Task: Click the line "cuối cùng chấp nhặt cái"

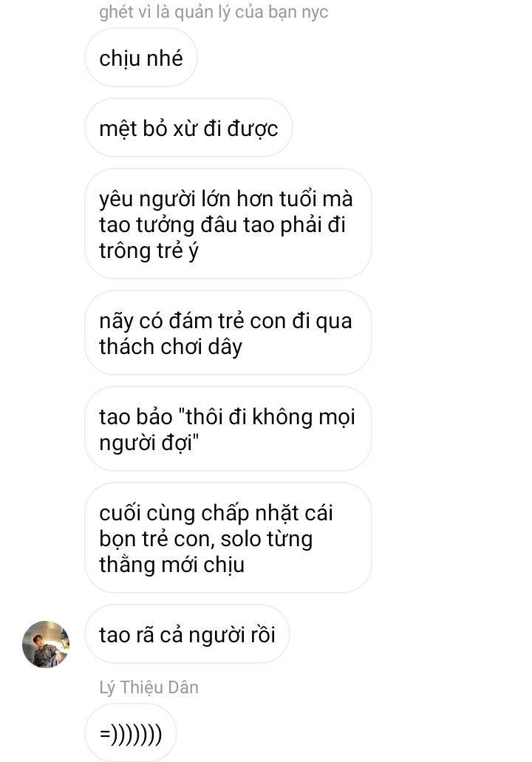Action: (x=216, y=513)
